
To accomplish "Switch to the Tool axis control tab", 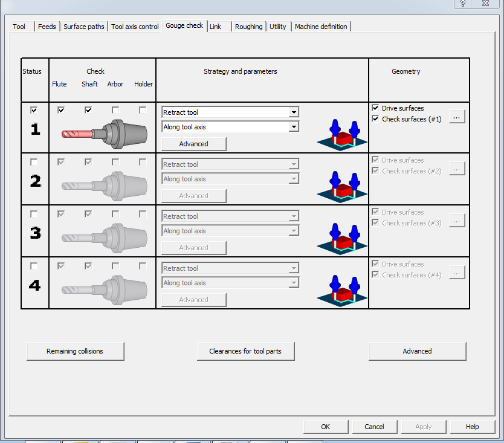I will [x=135, y=27].
